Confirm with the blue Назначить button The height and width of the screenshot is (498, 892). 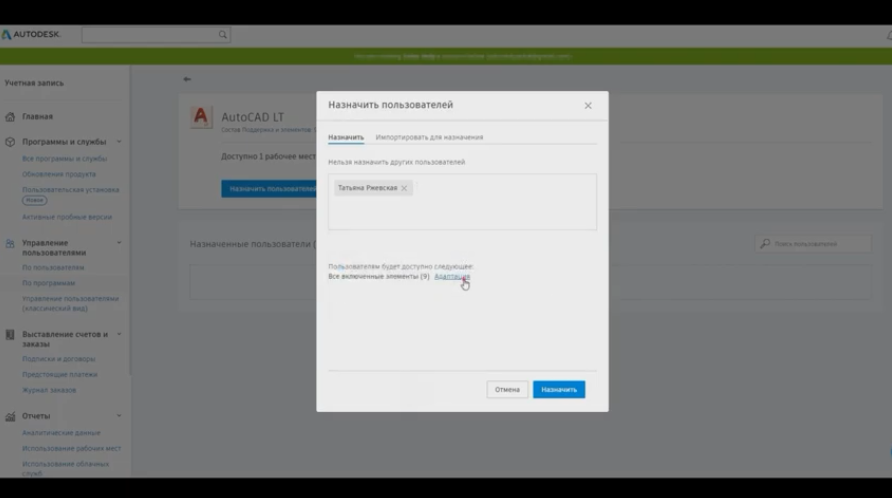pyautogui.click(x=559, y=390)
